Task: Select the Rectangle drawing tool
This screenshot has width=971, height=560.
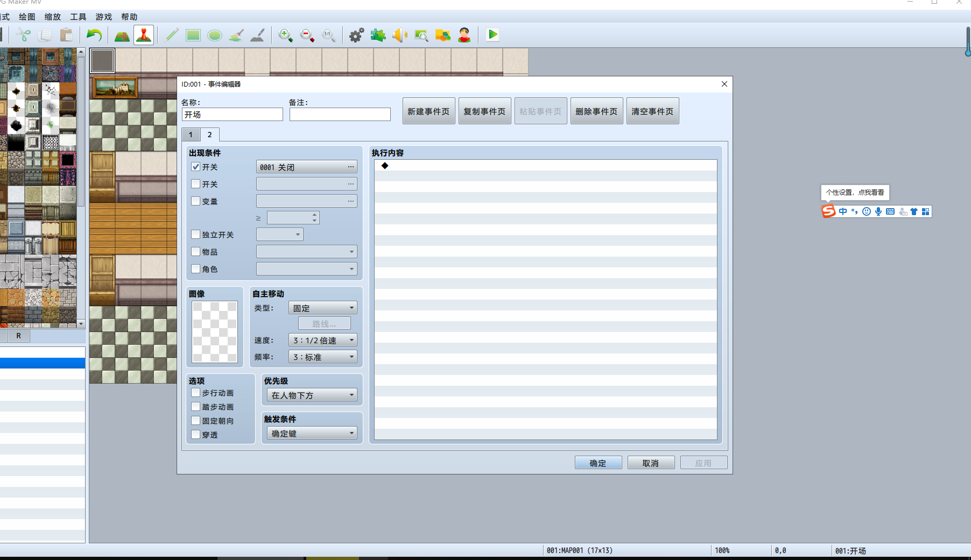Action: (x=193, y=36)
